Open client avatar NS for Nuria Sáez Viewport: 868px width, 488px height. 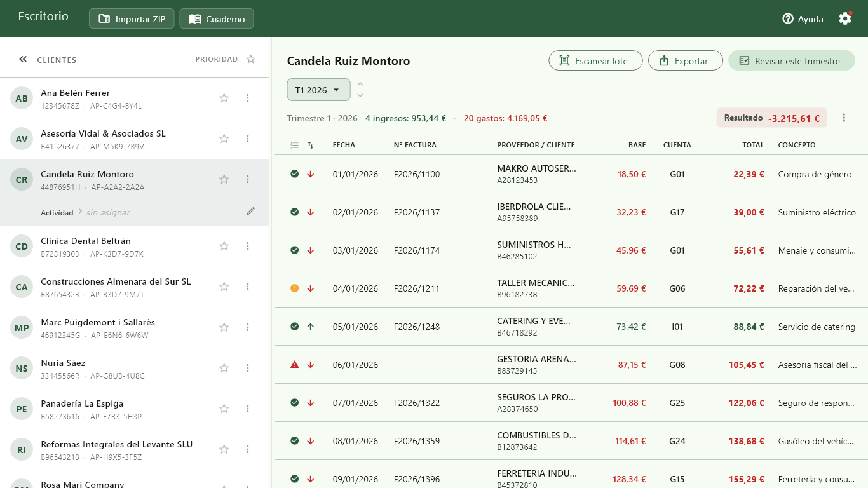22,368
